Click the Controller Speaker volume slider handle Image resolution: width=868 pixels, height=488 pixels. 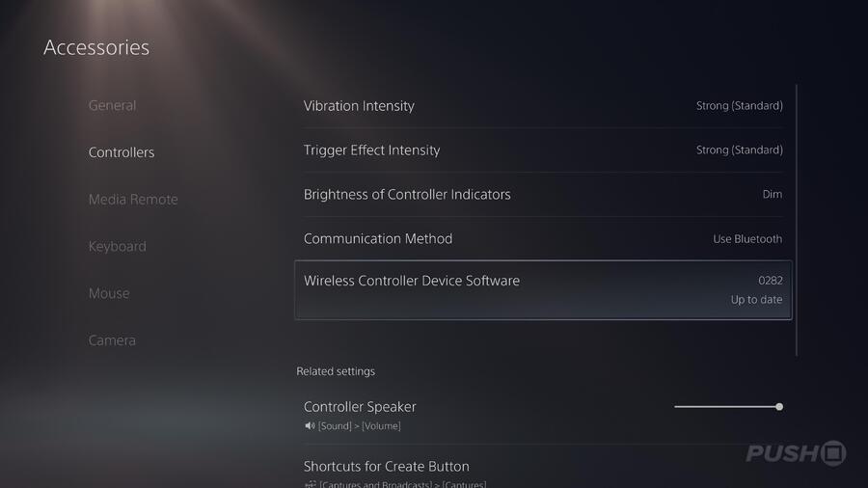pos(779,407)
